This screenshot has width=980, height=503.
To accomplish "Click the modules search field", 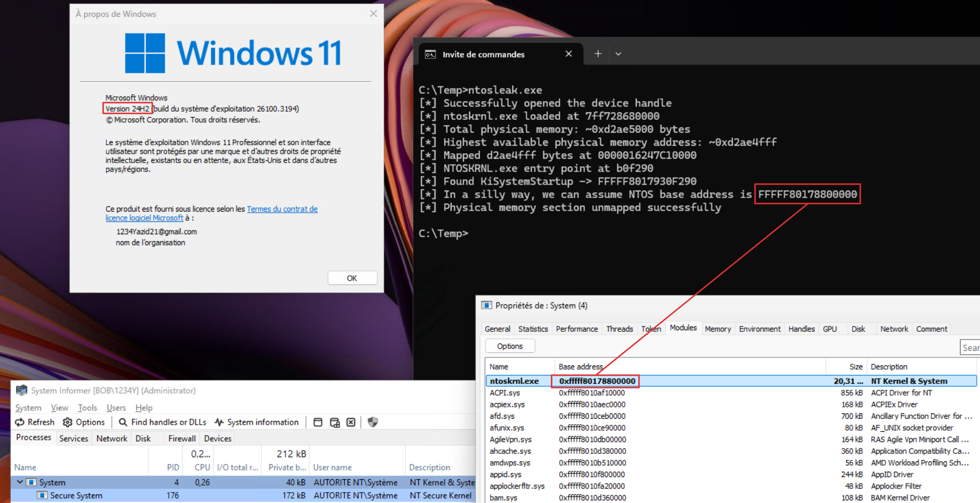I will click(970, 348).
